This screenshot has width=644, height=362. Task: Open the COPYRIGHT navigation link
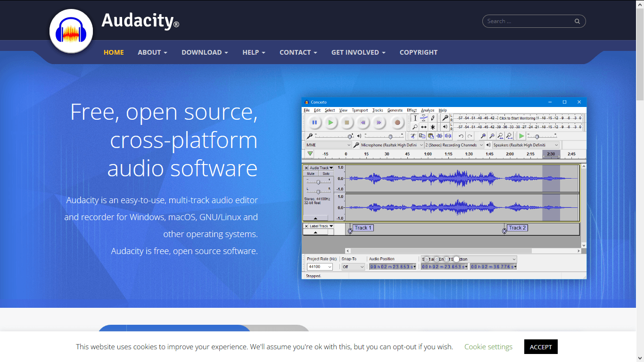(419, 52)
